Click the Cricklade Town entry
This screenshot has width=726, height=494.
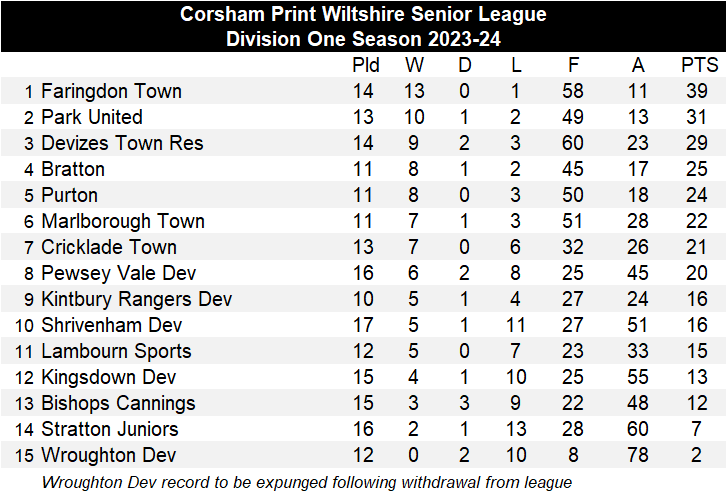(x=109, y=247)
